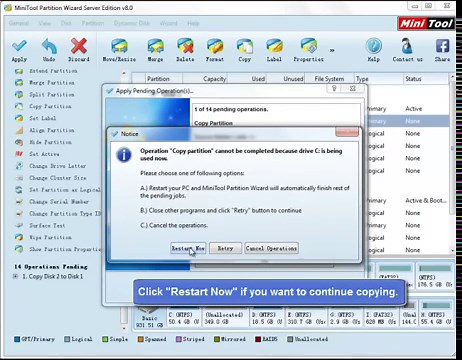Viewport: 462px width, 360px height.
Task: Open the Wizard menu
Action: (169, 23)
